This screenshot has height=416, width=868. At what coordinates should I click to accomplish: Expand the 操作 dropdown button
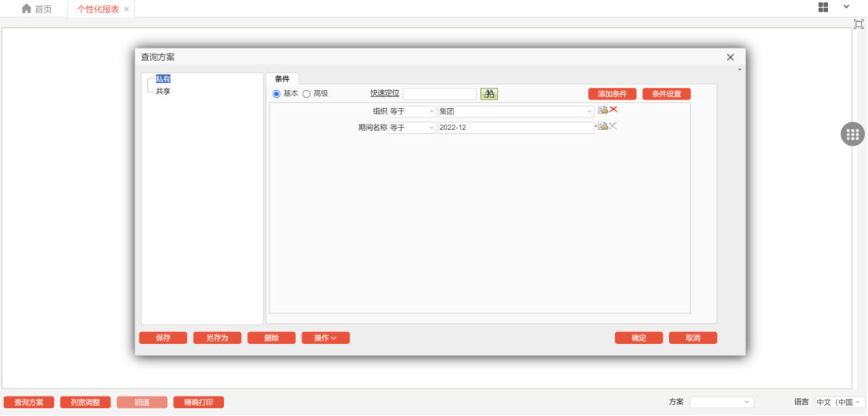326,338
